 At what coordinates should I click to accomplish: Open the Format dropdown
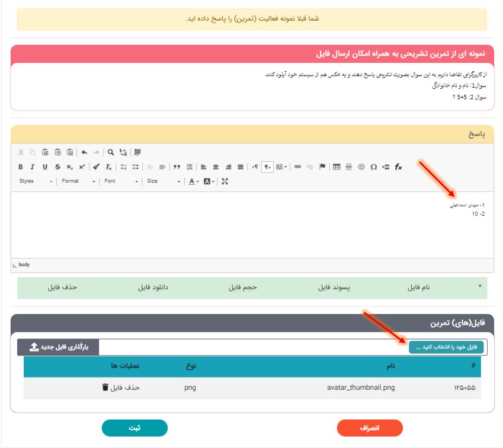click(x=78, y=181)
